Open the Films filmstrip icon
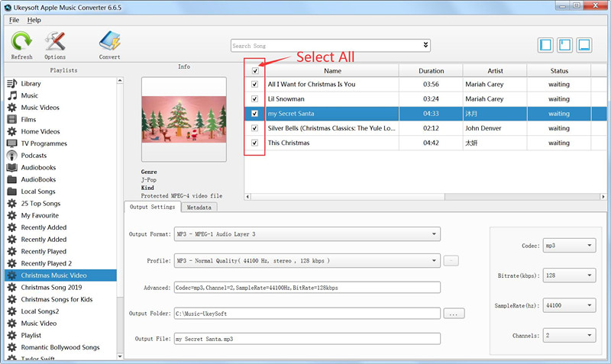 tap(12, 120)
